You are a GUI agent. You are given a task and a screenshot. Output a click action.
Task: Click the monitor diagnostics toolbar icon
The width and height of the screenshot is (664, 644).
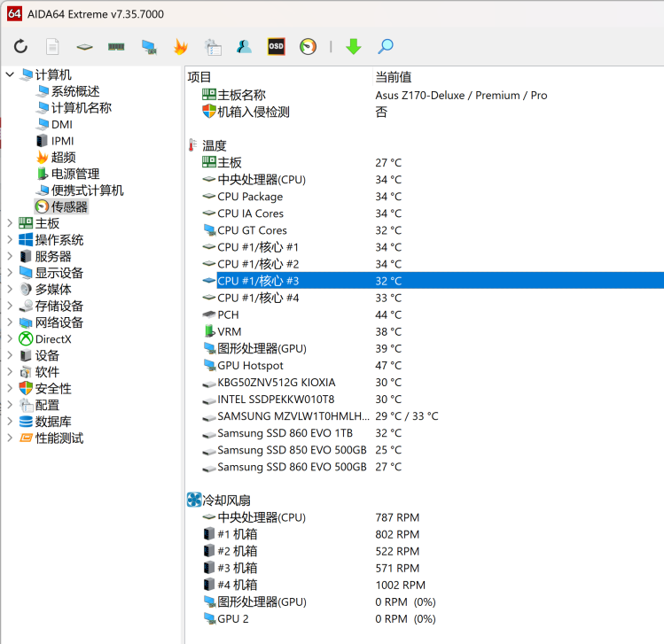149,47
